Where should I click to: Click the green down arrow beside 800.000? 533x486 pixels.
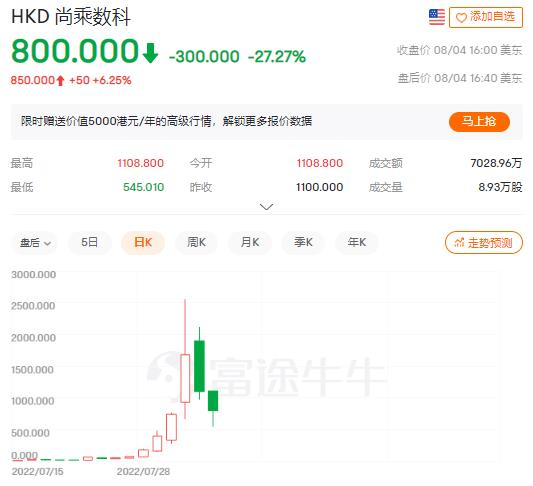(150, 53)
